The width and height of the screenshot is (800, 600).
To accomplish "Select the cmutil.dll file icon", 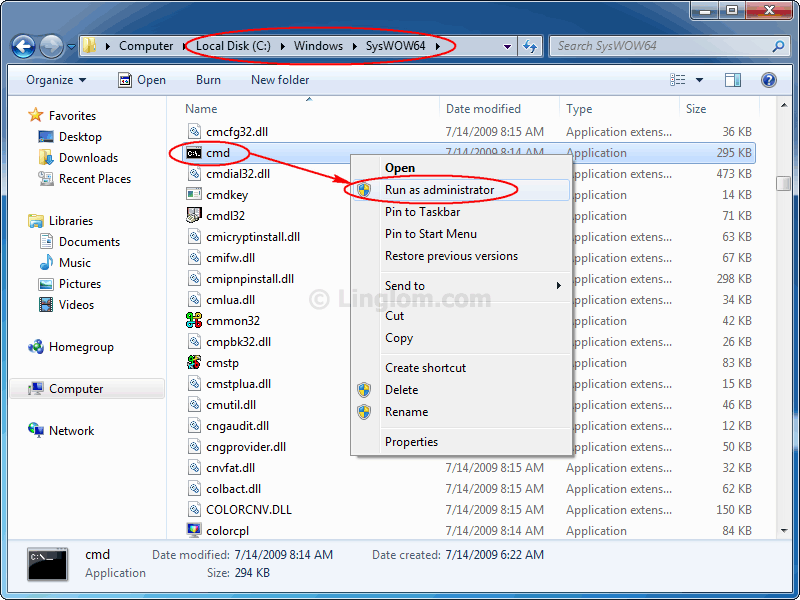I will click(194, 405).
